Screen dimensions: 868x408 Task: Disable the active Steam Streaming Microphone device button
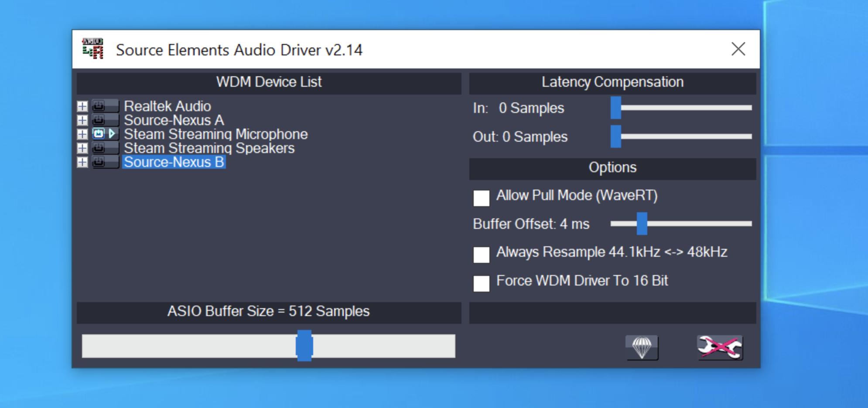[x=99, y=134]
